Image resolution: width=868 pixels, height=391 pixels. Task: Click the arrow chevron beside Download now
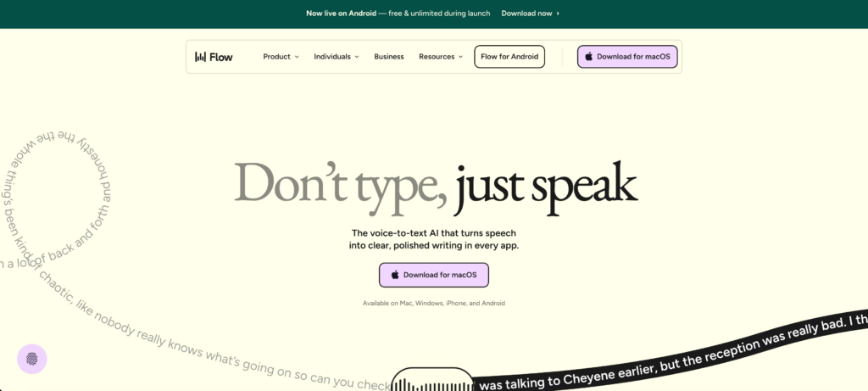pos(557,14)
